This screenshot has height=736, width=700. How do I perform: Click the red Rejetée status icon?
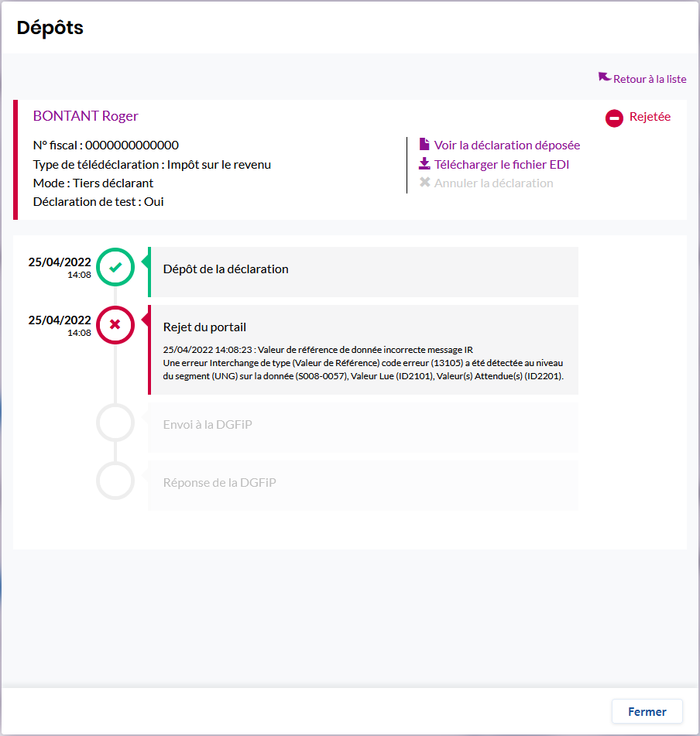point(614,118)
